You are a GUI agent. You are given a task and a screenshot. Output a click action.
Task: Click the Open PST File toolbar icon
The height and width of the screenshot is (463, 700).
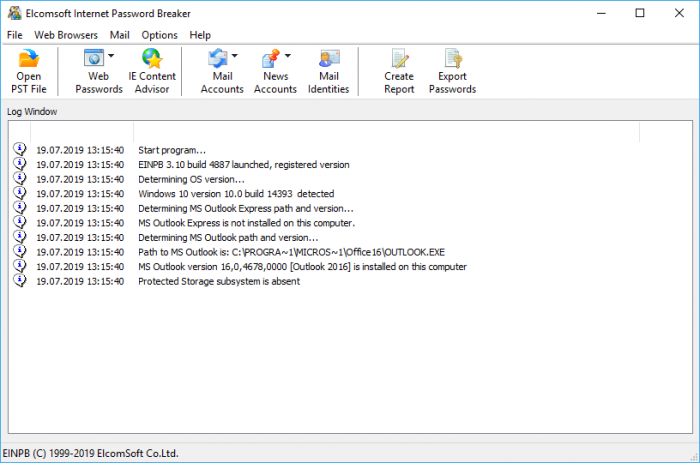coord(29,58)
